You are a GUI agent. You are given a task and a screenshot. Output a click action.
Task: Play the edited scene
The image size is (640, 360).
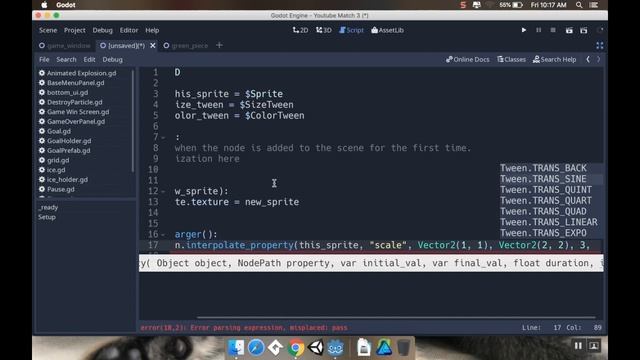pyautogui.click(x=569, y=30)
